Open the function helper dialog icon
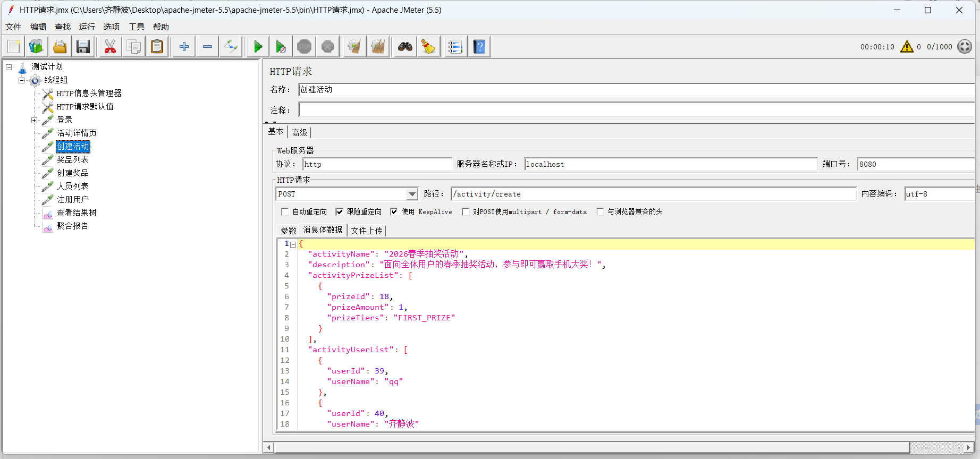The image size is (980, 459). click(455, 47)
